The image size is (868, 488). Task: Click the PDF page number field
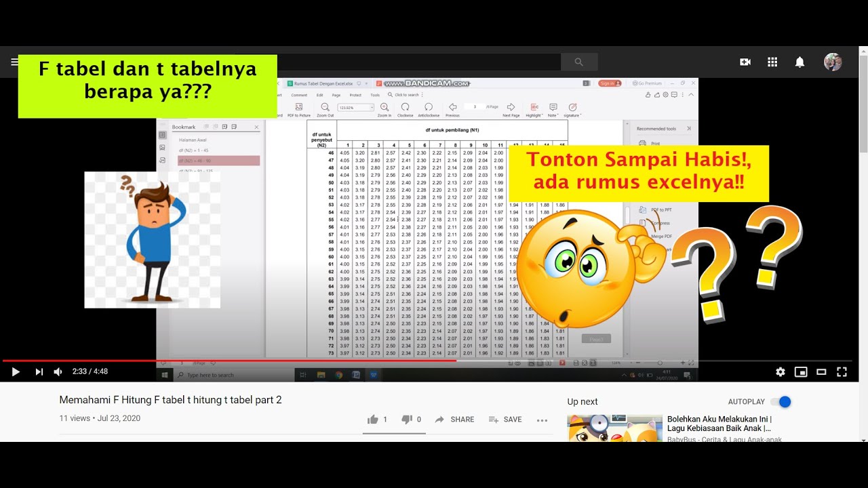click(x=475, y=107)
